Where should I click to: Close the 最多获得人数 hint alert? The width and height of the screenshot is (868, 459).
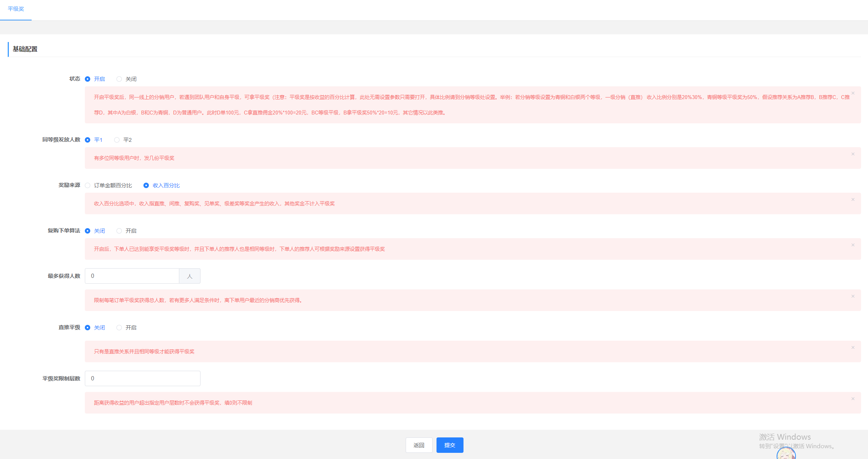[x=853, y=296]
